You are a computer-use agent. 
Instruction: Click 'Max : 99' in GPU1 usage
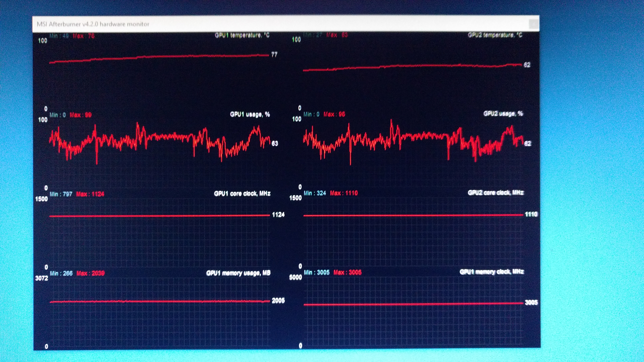[x=80, y=115]
